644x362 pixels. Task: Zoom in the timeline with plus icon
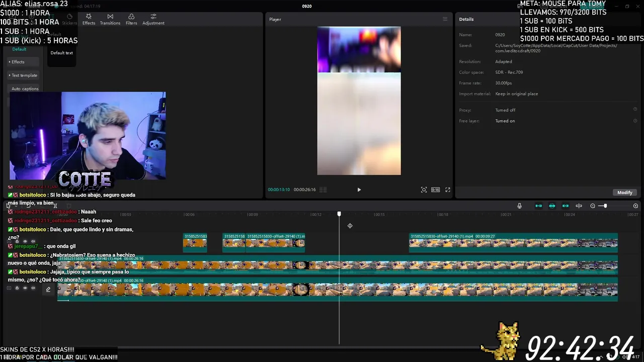pyautogui.click(x=635, y=206)
